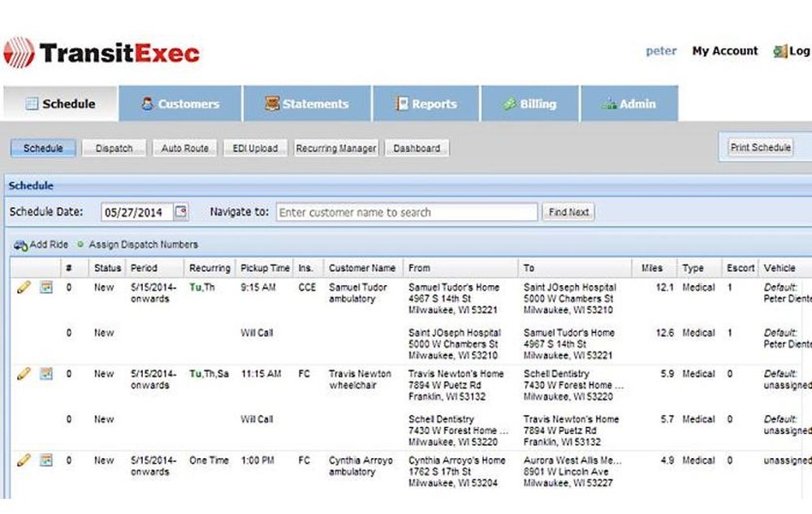812x514 pixels.
Task: Click the 11:15 AM pickup time cell
Action: [261, 374]
